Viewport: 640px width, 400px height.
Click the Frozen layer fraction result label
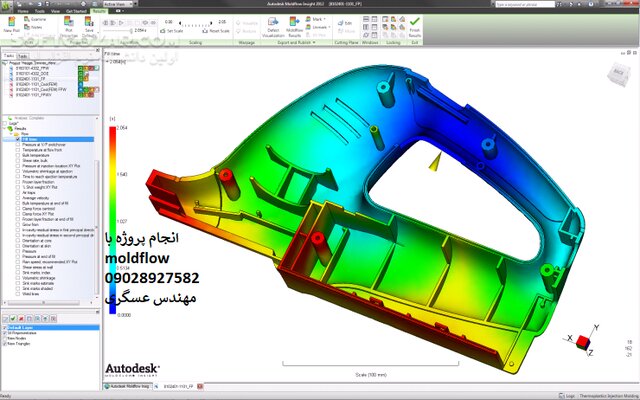pyautogui.click(x=38, y=182)
